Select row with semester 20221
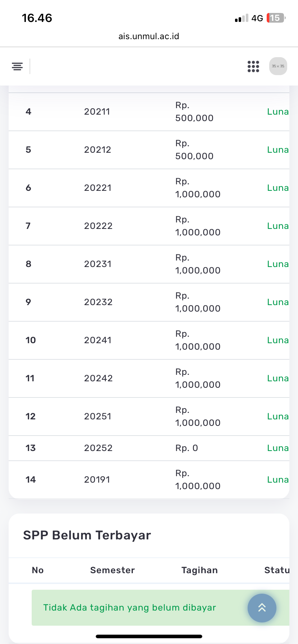 pos(98,188)
